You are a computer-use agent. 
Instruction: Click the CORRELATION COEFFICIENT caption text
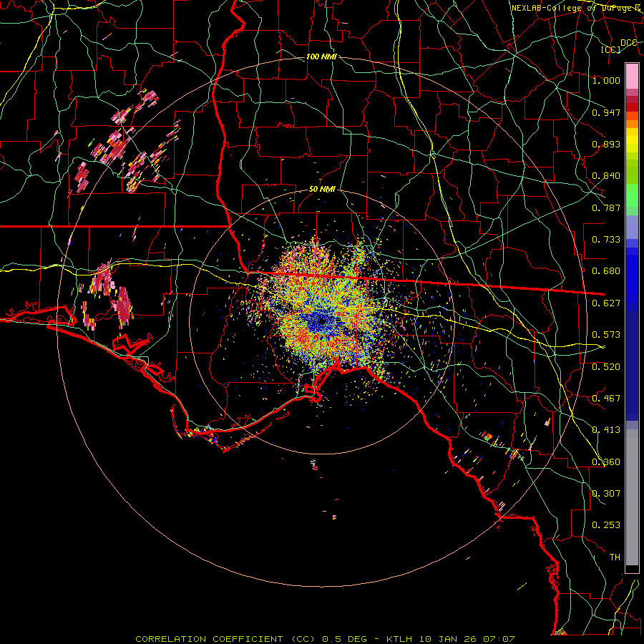pyautogui.click(x=209, y=639)
